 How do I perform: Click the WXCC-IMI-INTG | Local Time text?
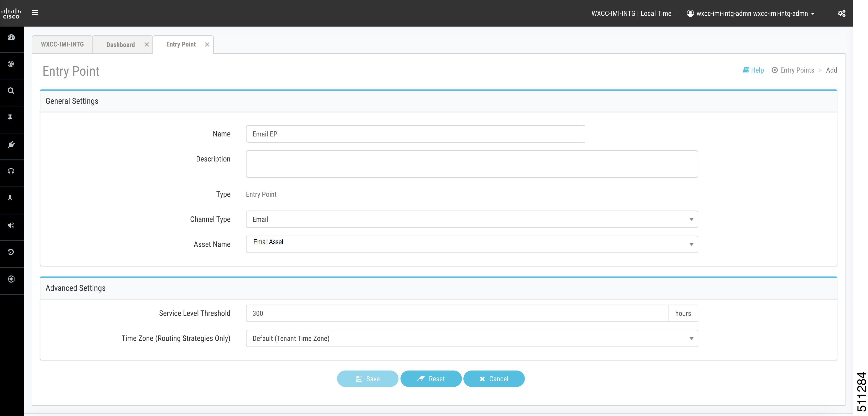(x=631, y=14)
